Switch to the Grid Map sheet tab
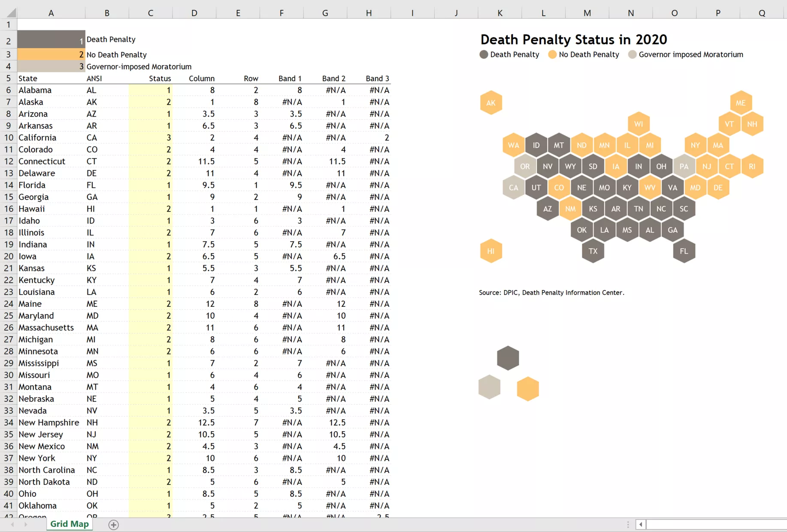The width and height of the screenshot is (787, 532). [69, 524]
